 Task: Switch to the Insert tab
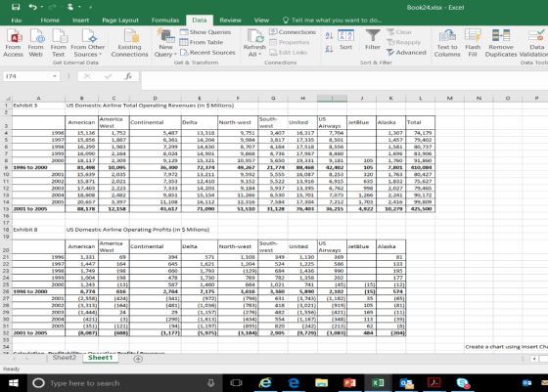click(x=80, y=21)
